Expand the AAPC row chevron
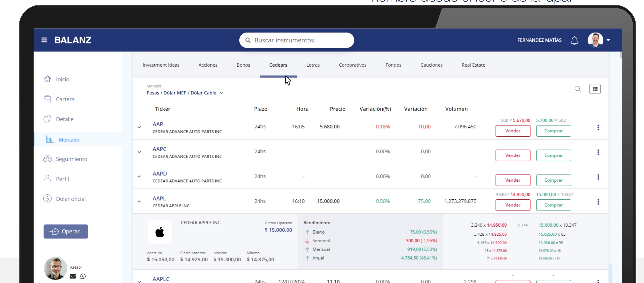 (x=139, y=152)
